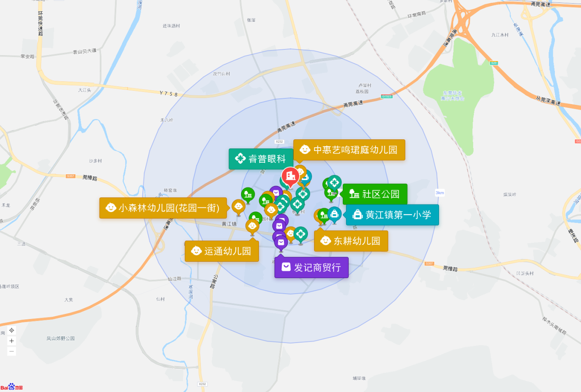The image size is (581, 392).
Task: Click the locate-me crosshair button
Action: (x=12, y=330)
